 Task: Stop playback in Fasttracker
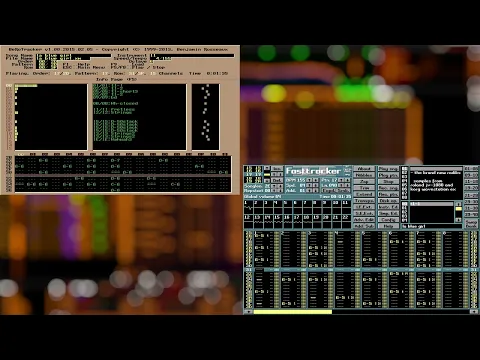(x=388, y=181)
